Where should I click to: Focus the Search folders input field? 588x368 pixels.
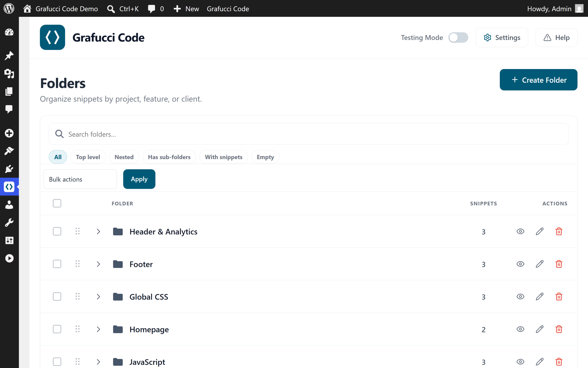(x=308, y=134)
